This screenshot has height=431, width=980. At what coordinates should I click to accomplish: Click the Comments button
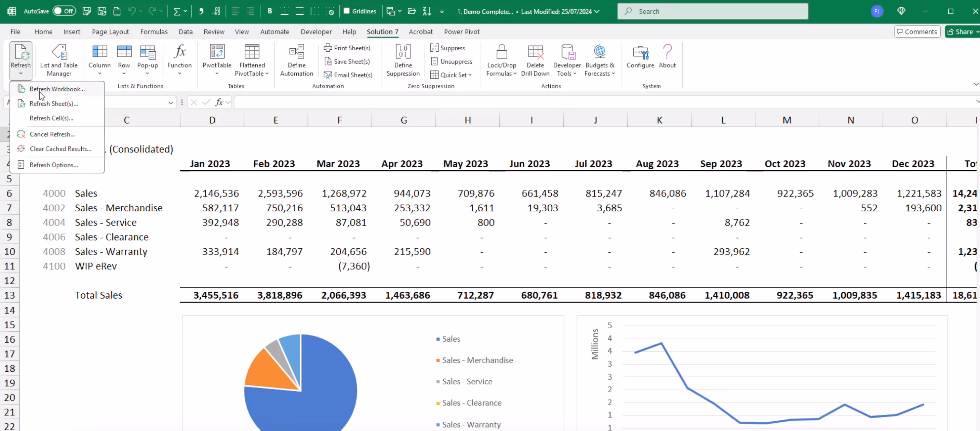(x=917, y=32)
